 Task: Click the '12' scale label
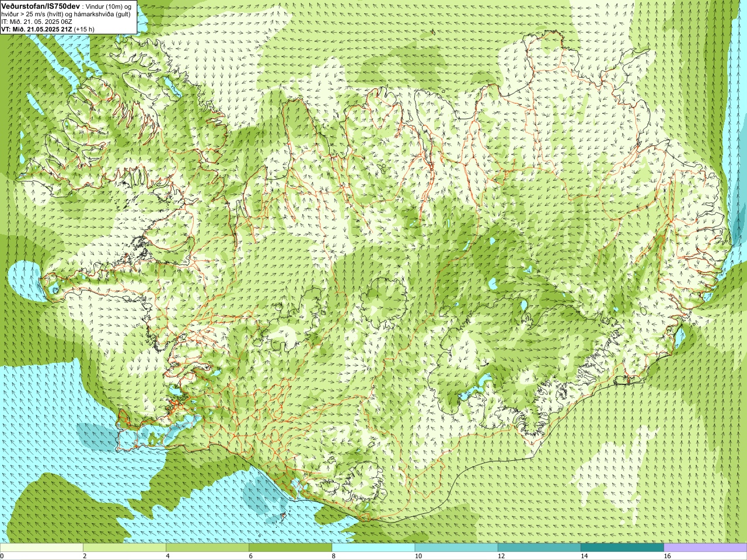point(501,556)
